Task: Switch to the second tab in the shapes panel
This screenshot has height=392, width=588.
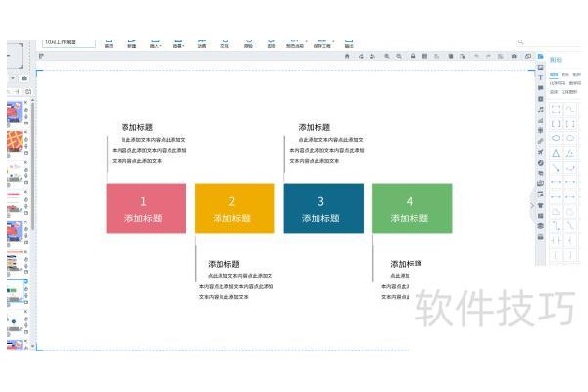Action: coord(565,74)
